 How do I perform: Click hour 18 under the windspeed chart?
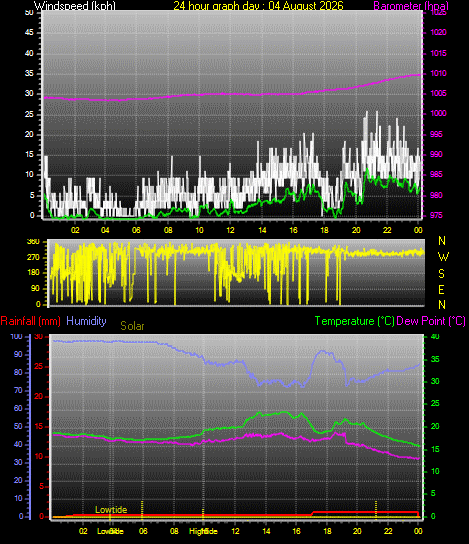(x=324, y=230)
